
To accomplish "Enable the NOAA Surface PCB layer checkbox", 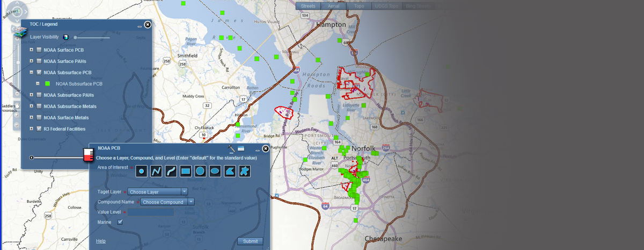I will [39, 50].
